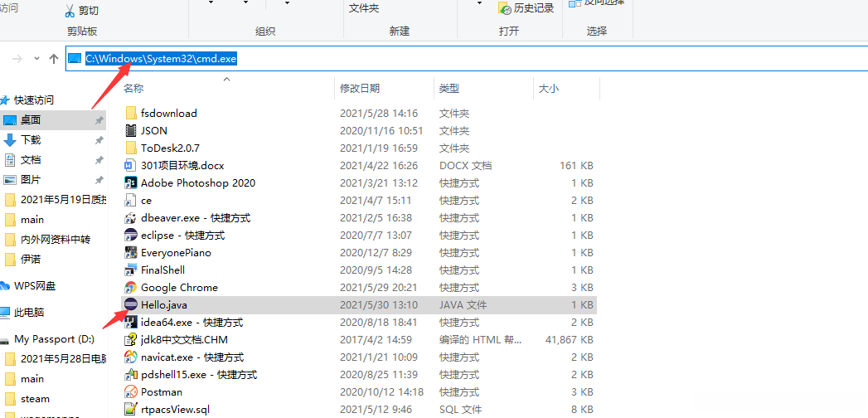
Task: Click the Up one level arrow button
Action: [54, 59]
